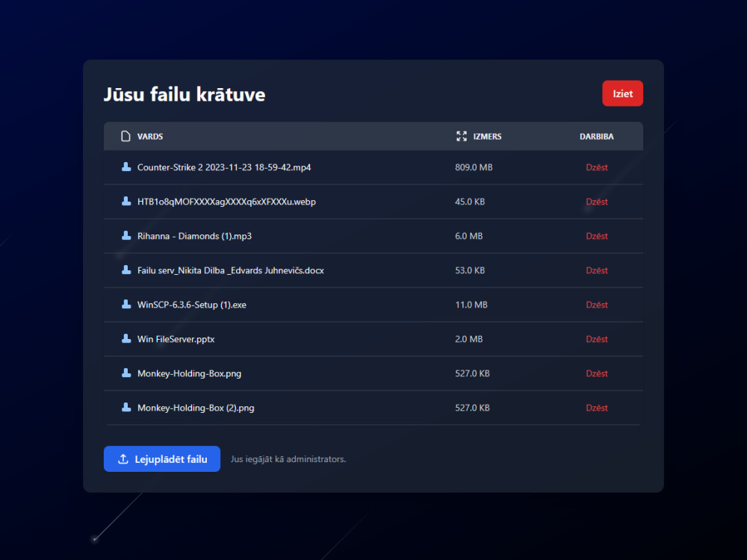Delete Win FileServer.pptx via Dzēst
This screenshot has width=747, height=560.
(x=596, y=338)
